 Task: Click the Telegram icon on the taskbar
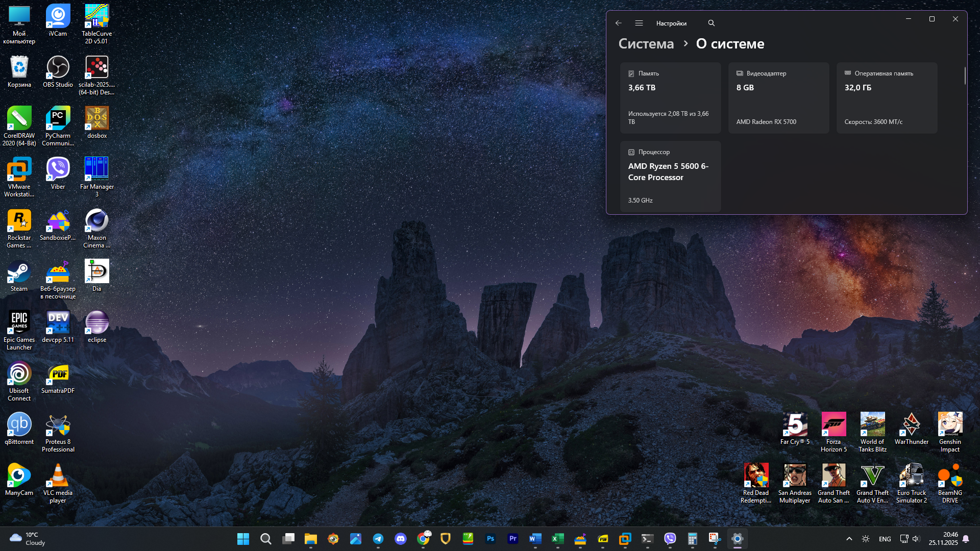(x=378, y=539)
